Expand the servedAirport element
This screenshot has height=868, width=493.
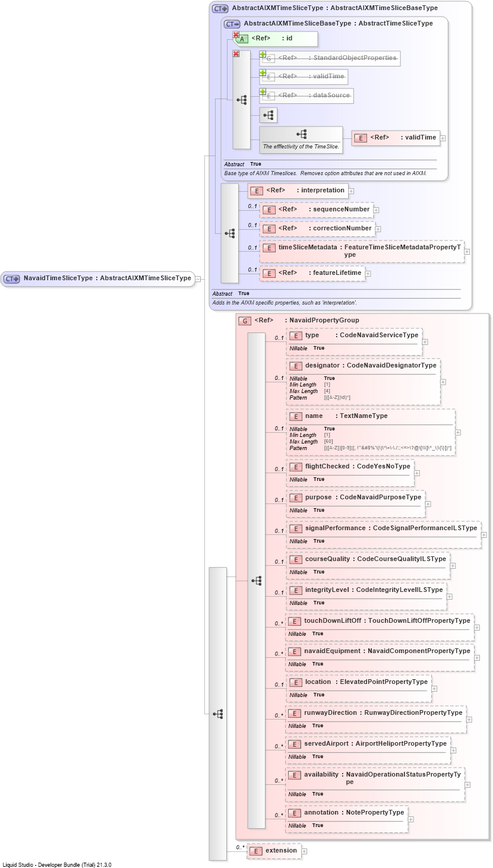click(453, 750)
